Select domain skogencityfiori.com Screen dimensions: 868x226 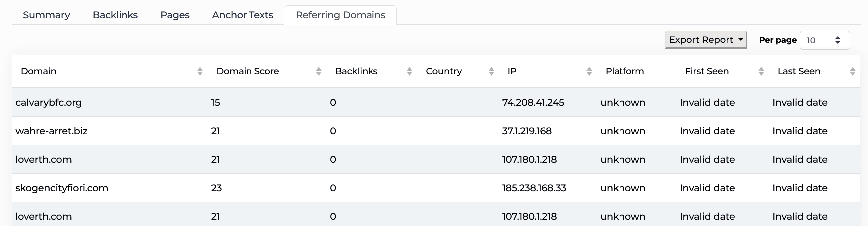click(62, 188)
